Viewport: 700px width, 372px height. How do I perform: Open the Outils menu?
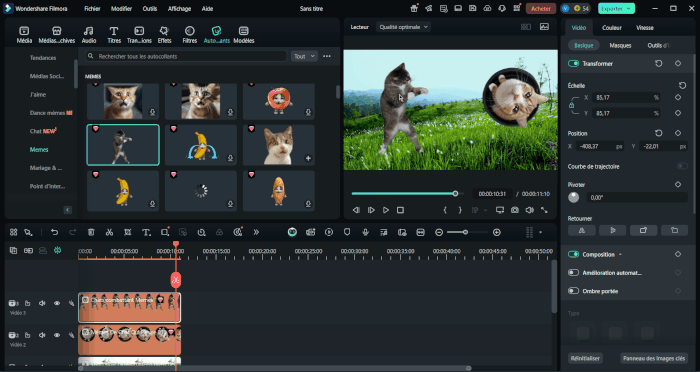150,8
